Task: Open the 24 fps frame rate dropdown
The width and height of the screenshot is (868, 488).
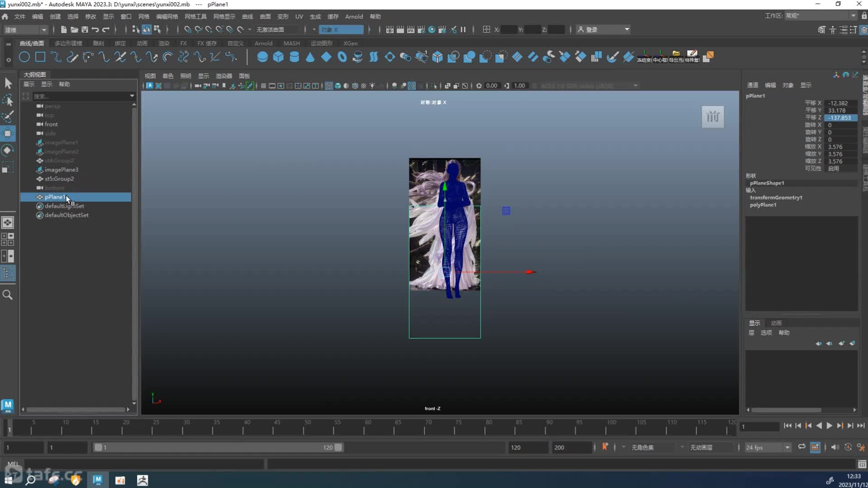Action: 768,447
